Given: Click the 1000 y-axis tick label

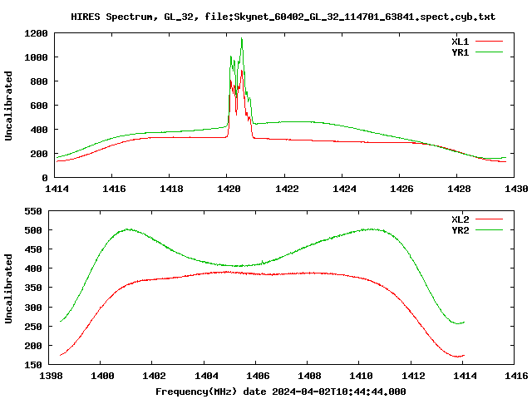Looking at the screenshot, I should point(36,57).
